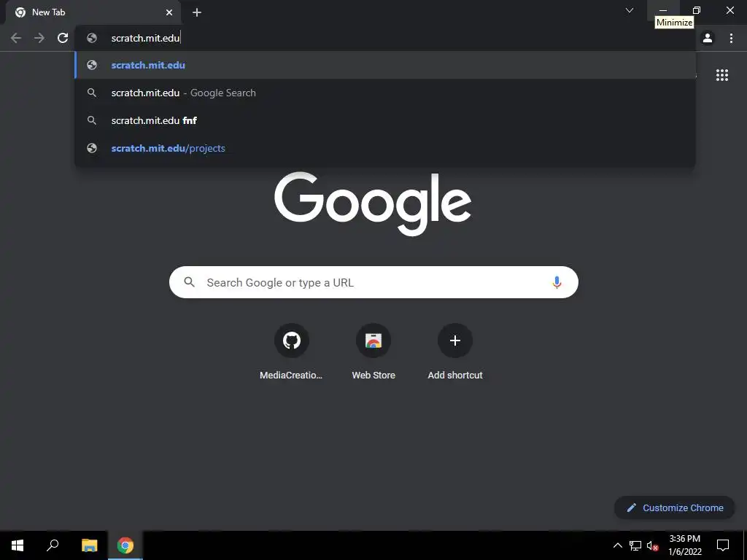Click the Google logo

tap(373, 204)
